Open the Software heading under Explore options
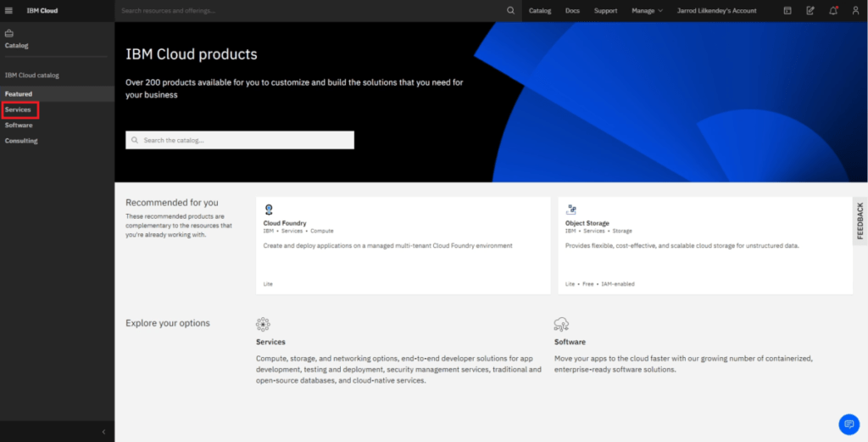 coord(570,342)
